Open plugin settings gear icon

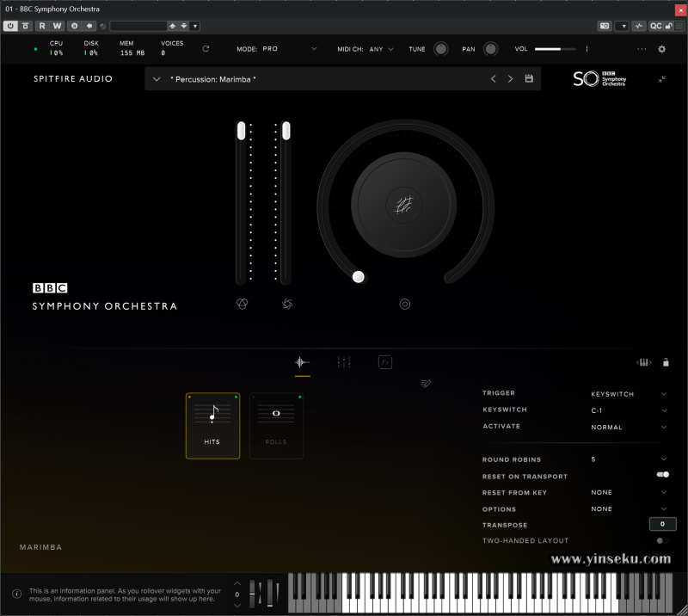(x=661, y=49)
